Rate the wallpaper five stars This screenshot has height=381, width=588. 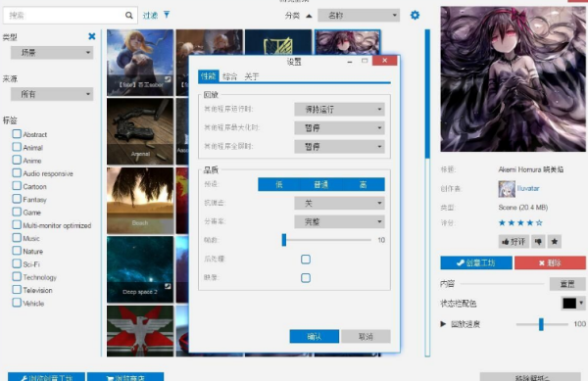539,223
